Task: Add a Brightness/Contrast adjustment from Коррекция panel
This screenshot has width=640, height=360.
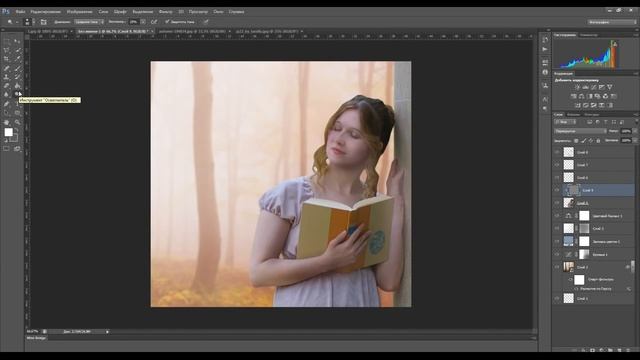Action: [x=578, y=87]
